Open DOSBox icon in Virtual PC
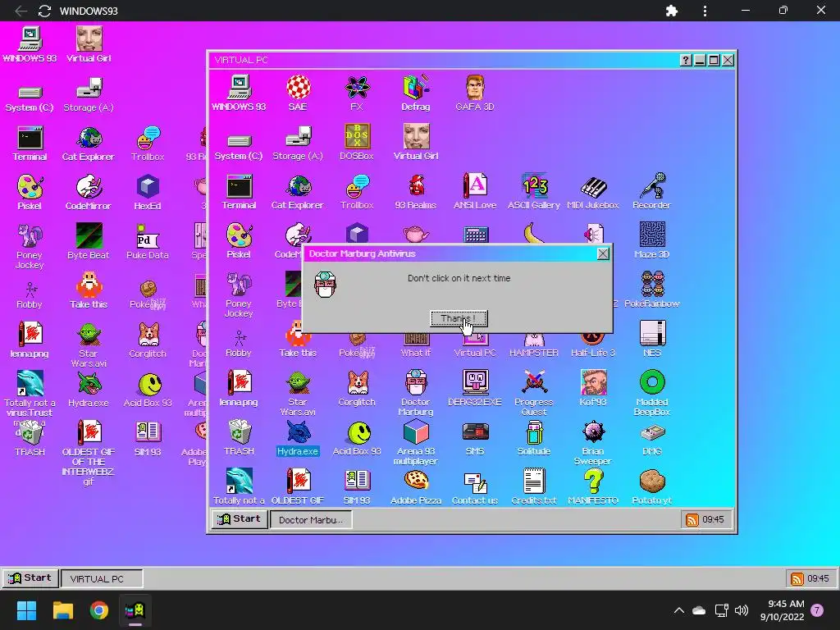Image resolution: width=840 pixels, height=630 pixels. click(x=357, y=142)
